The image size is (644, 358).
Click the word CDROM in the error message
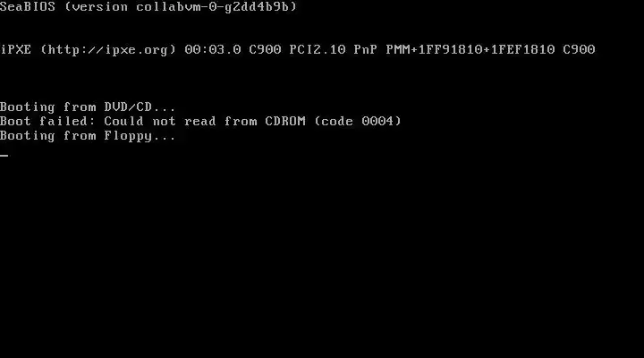coord(285,121)
